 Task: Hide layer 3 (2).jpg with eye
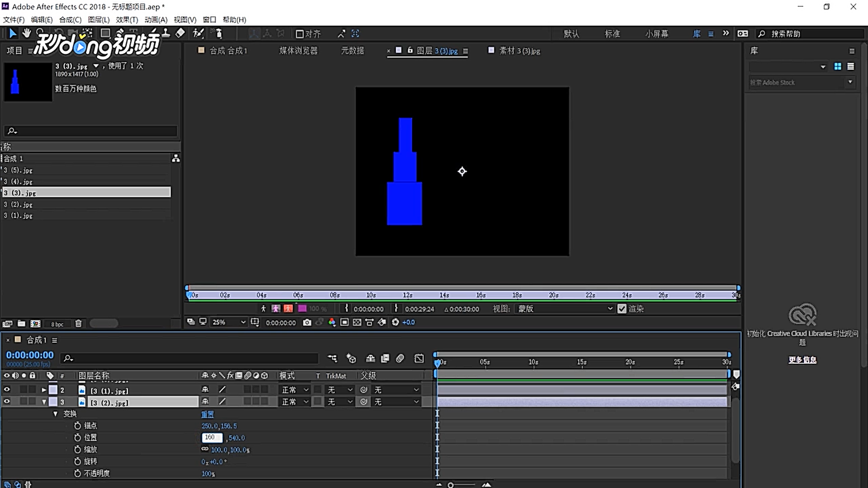(7, 401)
